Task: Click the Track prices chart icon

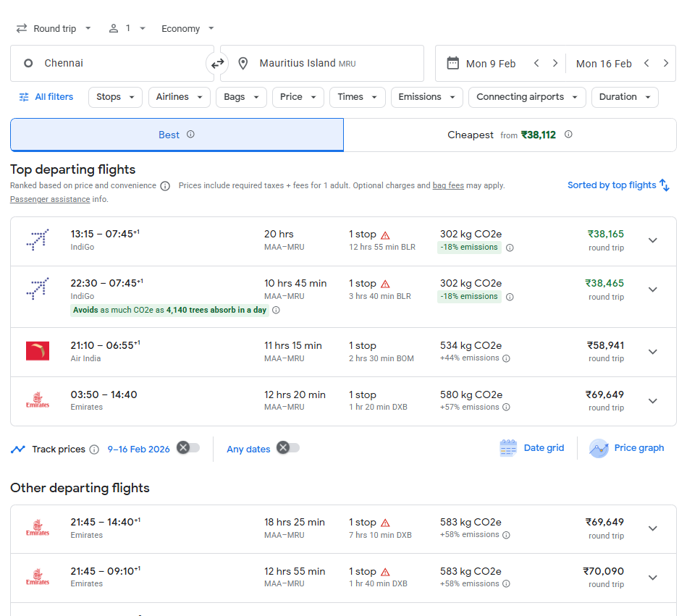Action: click(x=18, y=449)
